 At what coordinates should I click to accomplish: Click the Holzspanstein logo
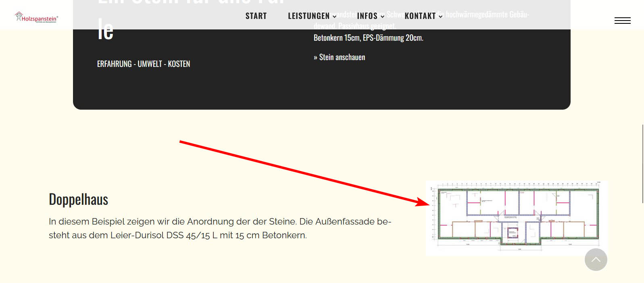point(37,17)
